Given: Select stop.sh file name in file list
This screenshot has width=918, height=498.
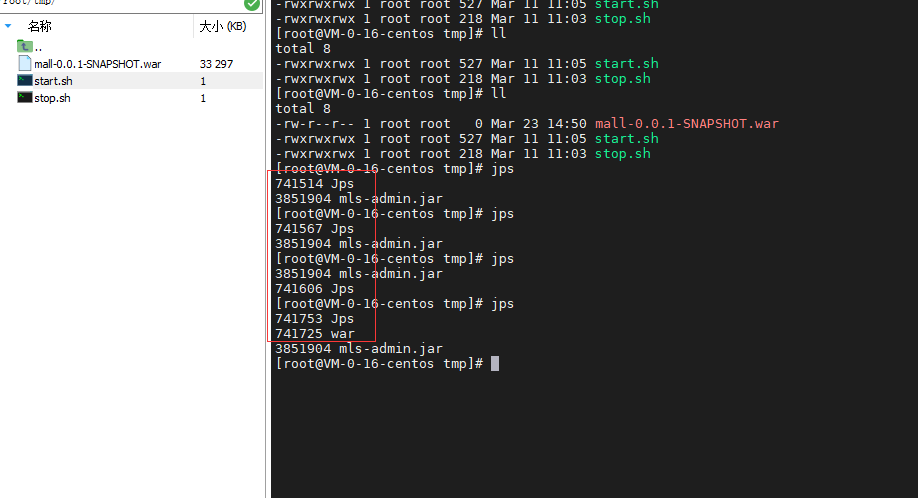Looking at the screenshot, I should (x=52, y=98).
